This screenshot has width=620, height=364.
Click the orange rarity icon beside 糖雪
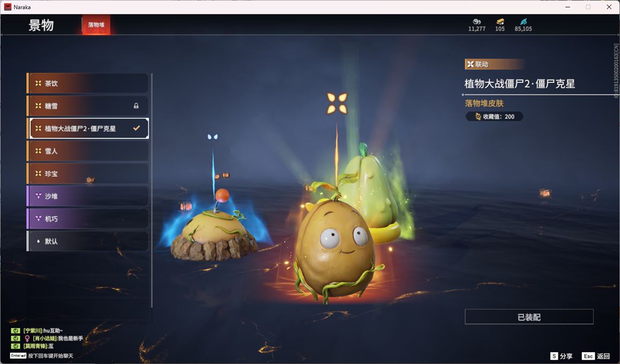coord(39,106)
